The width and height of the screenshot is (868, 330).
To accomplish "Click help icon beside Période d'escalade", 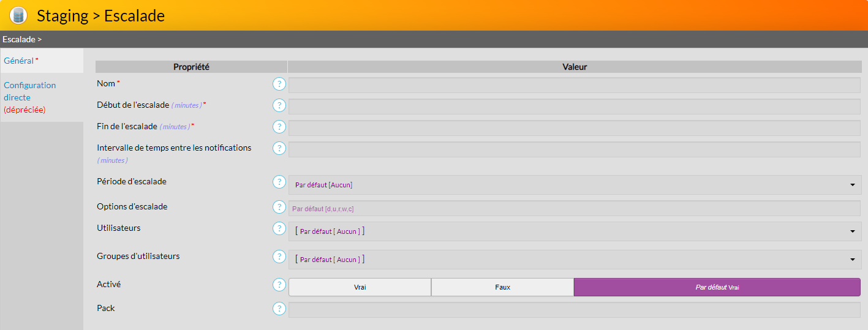I will (279, 182).
